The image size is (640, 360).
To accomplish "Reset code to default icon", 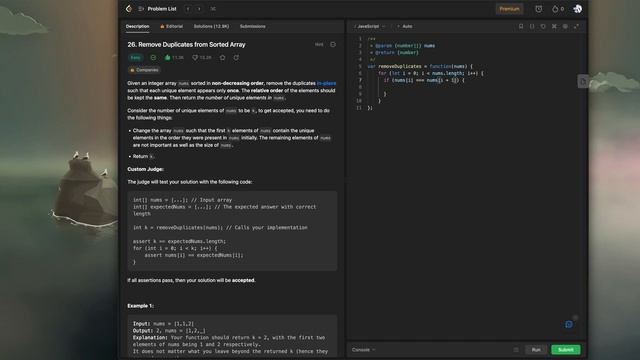I will click(543, 26).
